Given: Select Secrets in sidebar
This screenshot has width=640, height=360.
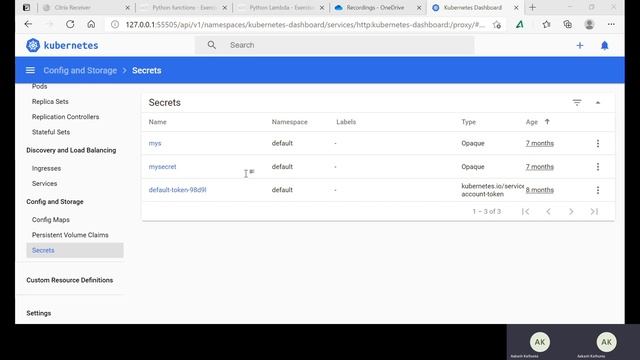Looking at the screenshot, I should pyautogui.click(x=75, y=250).
